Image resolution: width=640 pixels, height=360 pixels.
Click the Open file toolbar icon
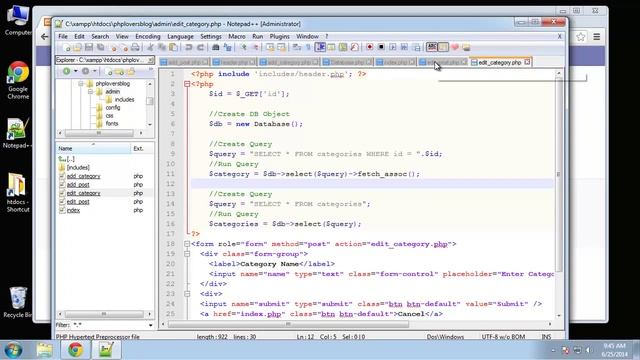(77, 47)
